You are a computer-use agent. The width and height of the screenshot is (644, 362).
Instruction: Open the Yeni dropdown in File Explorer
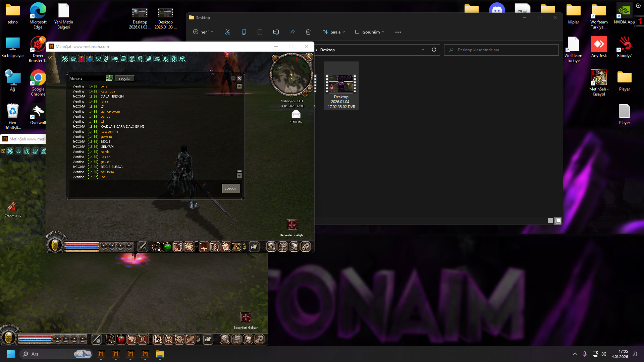tap(203, 32)
